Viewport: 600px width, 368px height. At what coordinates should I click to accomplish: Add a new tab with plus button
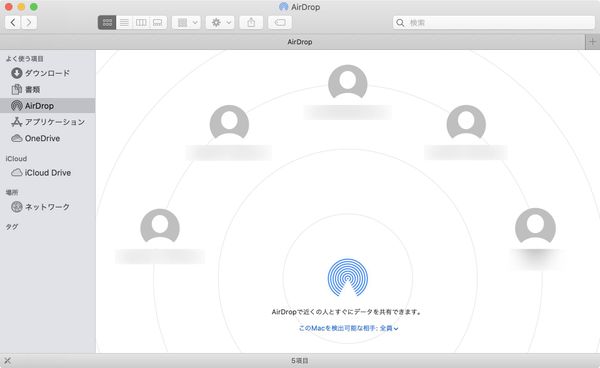click(x=592, y=42)
